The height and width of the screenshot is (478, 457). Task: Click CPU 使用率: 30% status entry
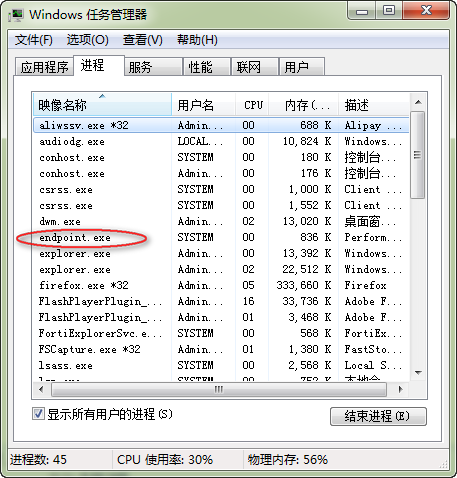(165, 460)
